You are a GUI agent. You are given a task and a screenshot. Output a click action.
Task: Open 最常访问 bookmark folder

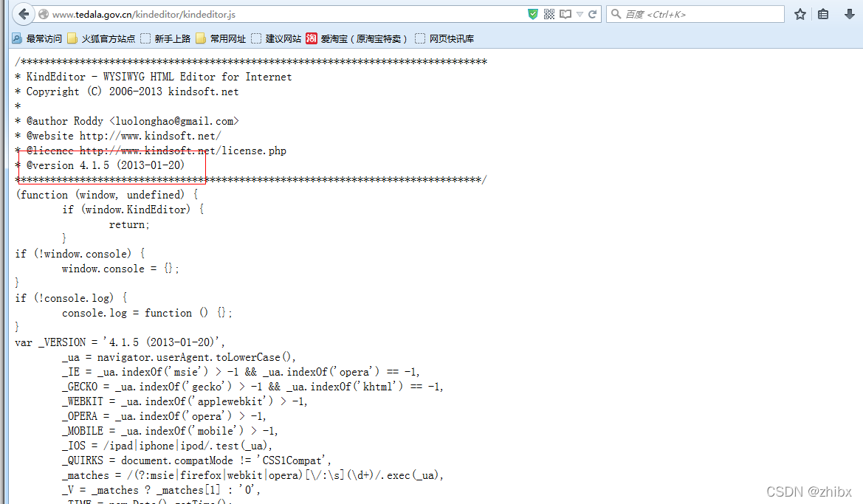[x=37, y=38]
